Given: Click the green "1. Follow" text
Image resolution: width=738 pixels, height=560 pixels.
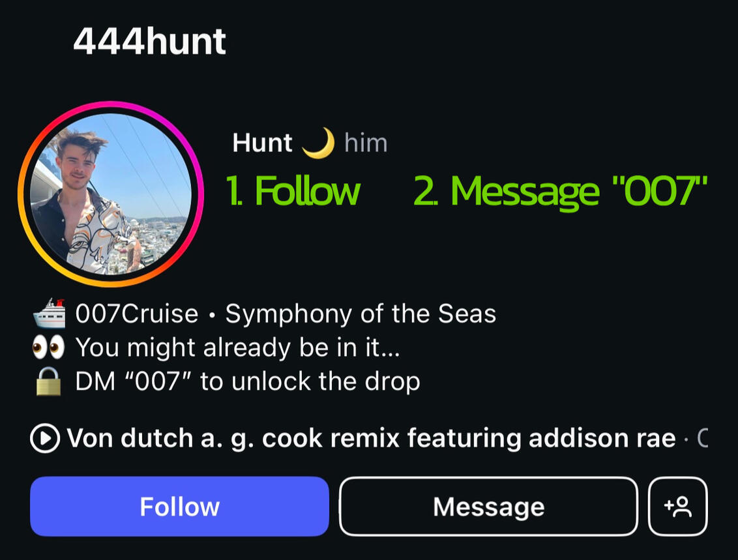Looking at the screenshot, I should click(293, 192).
